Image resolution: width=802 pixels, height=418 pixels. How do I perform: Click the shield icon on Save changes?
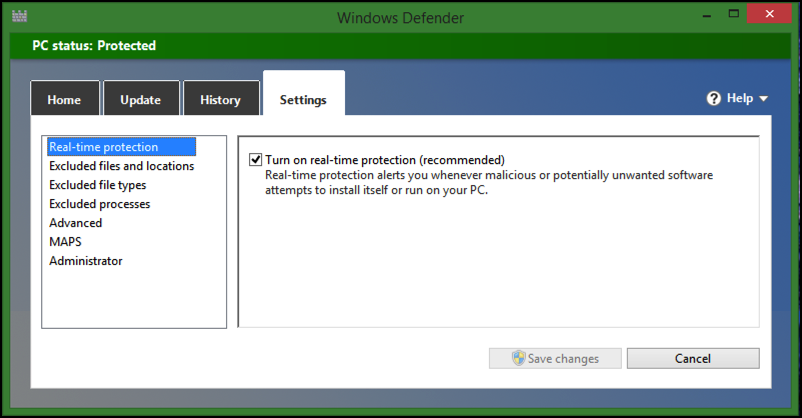(519, 358)
